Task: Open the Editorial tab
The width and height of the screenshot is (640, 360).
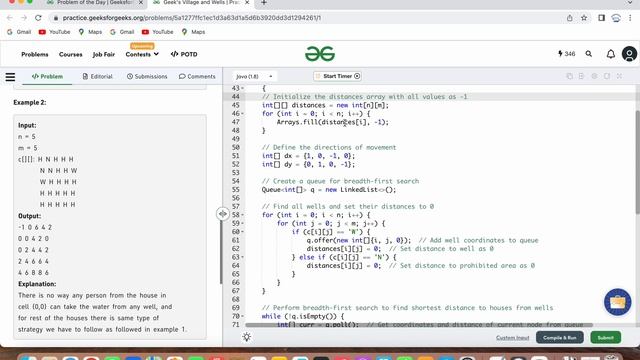Action: (x=98, y=76)
